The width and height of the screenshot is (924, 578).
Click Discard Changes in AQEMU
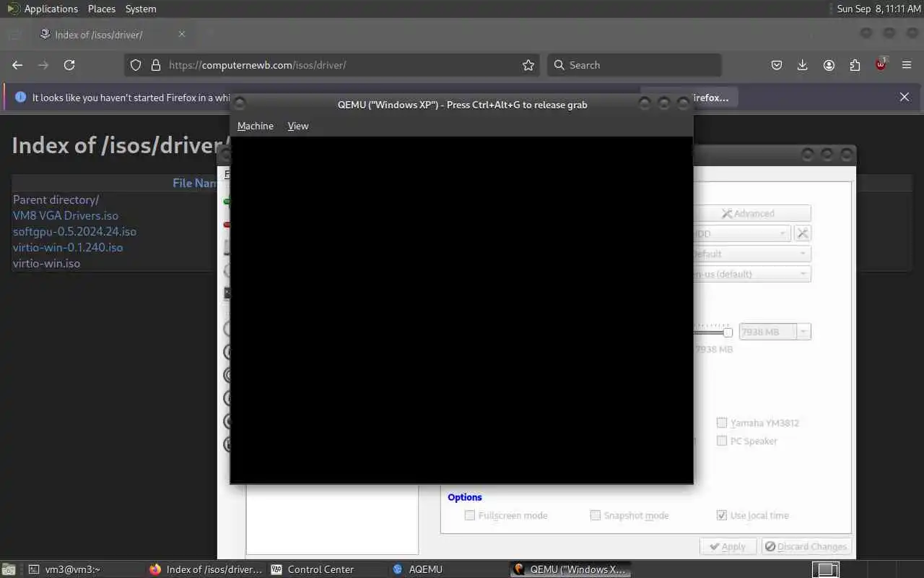point(806,546)
